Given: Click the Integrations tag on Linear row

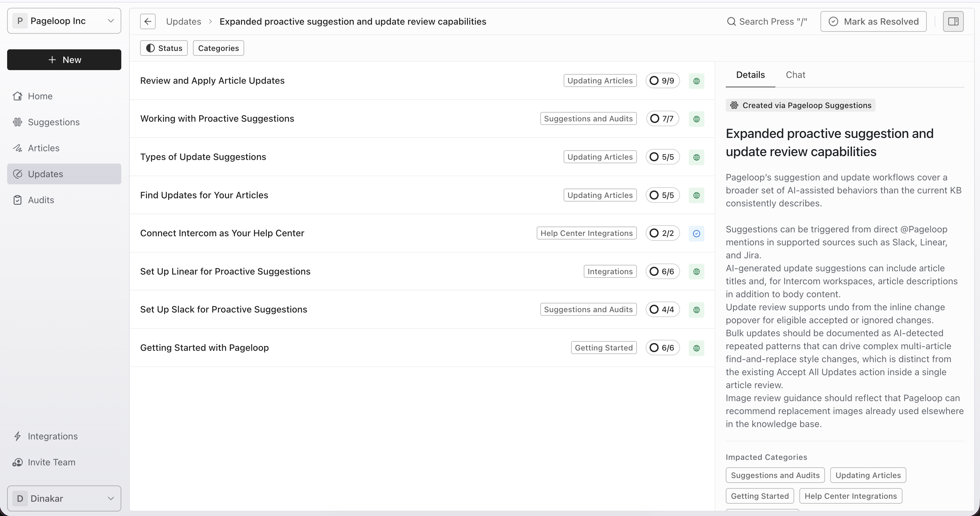Looking at the screenshot, I should coord(610,271).
